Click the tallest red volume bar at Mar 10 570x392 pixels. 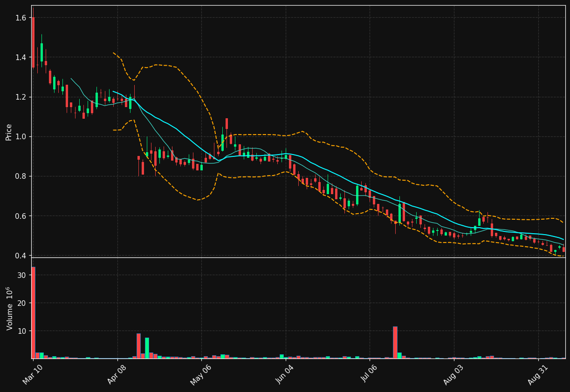click(33, 312)
